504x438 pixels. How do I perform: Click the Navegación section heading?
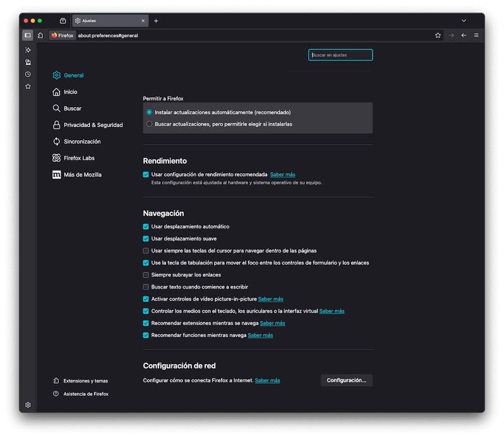pos(164,213)
